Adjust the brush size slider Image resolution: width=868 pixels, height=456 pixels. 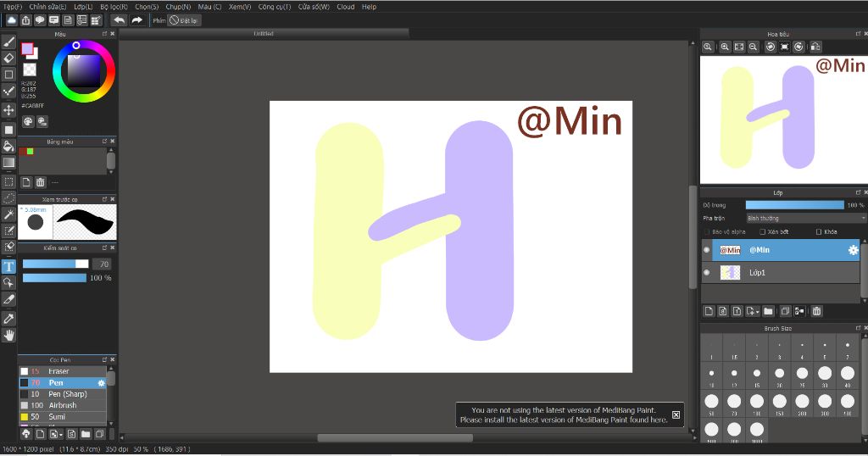pos(55,264)
